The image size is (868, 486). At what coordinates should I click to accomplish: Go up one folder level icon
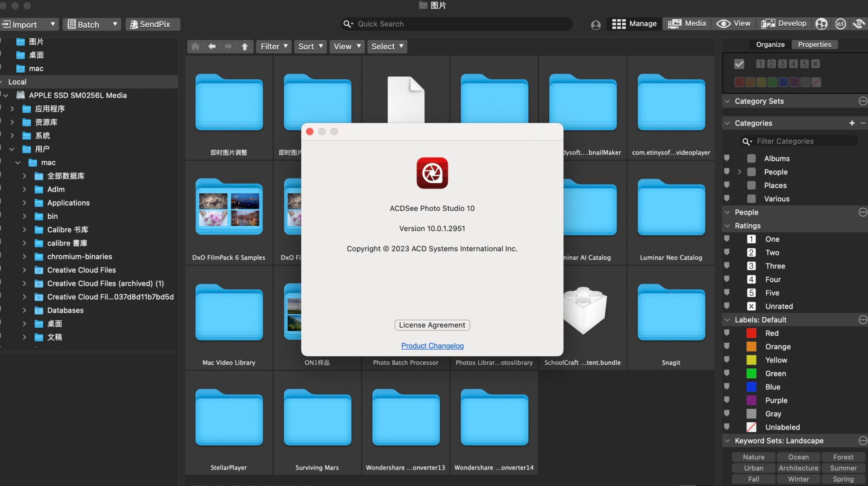(x=245, y=46)
